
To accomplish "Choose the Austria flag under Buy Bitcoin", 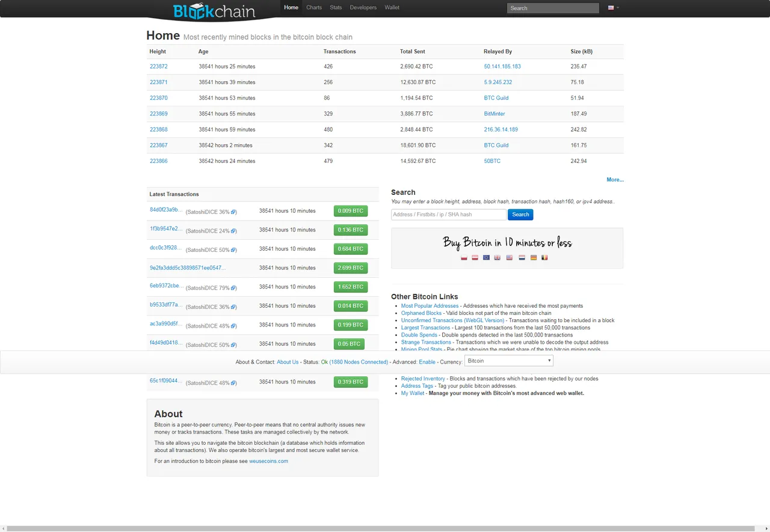I will click(x=475, y=257).
